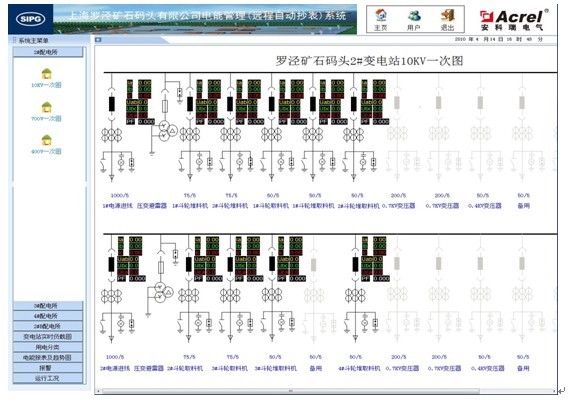
Task: Expand the 4#配电所 accordion section
Action: pos(48,316)
